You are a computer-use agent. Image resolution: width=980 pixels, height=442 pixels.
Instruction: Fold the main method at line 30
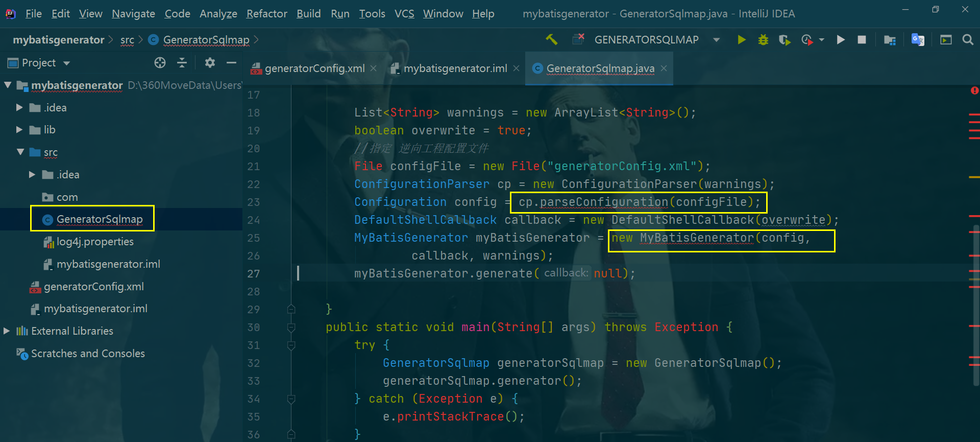pos(291,327)
